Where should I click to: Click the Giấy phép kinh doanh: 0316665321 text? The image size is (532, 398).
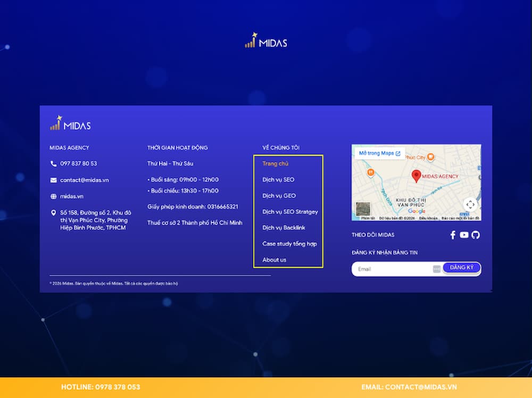(x=193, y=206)
